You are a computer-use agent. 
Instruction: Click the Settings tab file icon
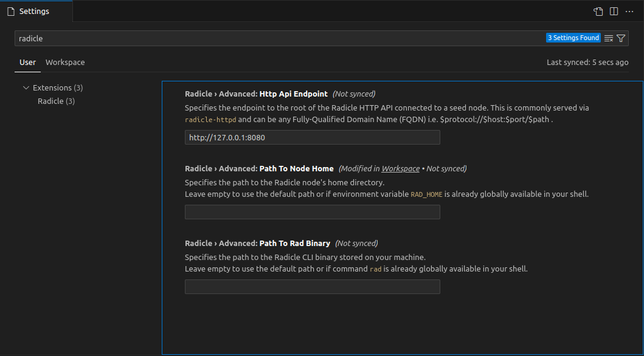click(11, 12)
